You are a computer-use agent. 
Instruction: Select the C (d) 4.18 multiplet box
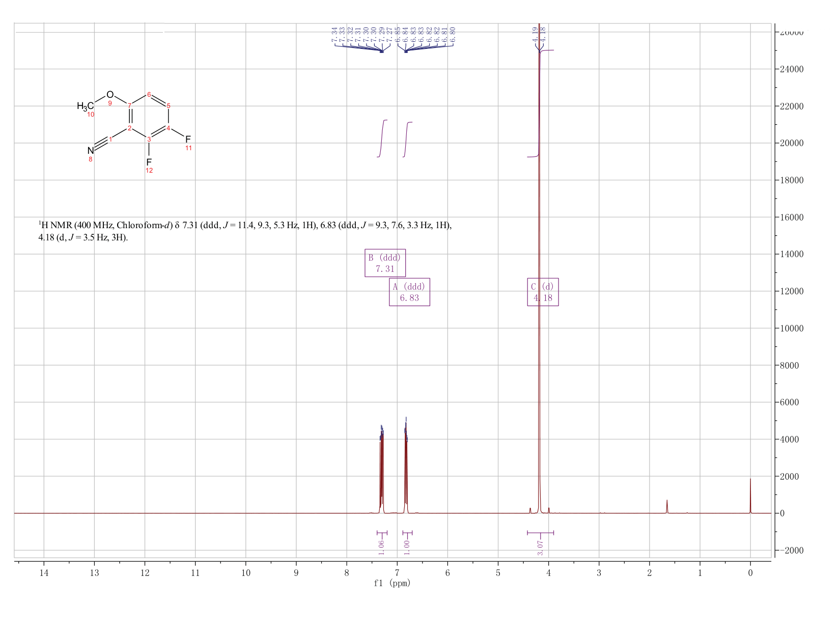click(x=543, y=292)
